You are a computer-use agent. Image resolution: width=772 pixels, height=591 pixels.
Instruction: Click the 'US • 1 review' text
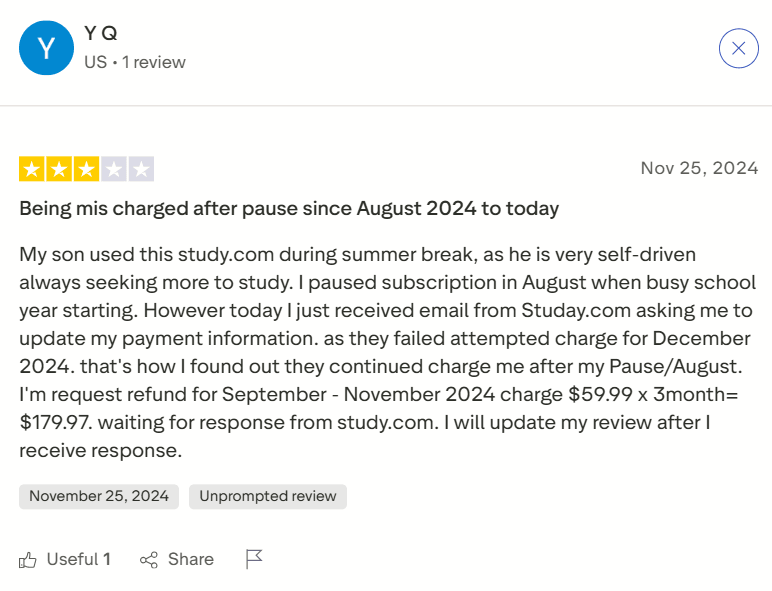135,62
